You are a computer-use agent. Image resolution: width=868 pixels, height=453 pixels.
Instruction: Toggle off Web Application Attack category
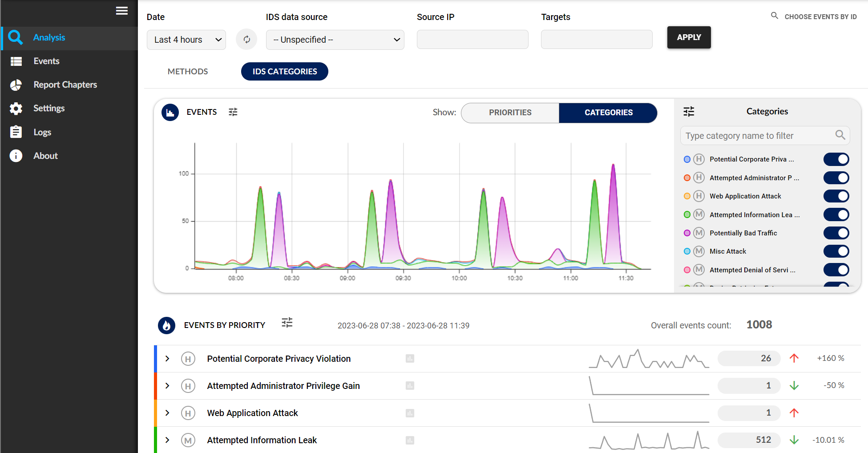(x=836, y=196)
